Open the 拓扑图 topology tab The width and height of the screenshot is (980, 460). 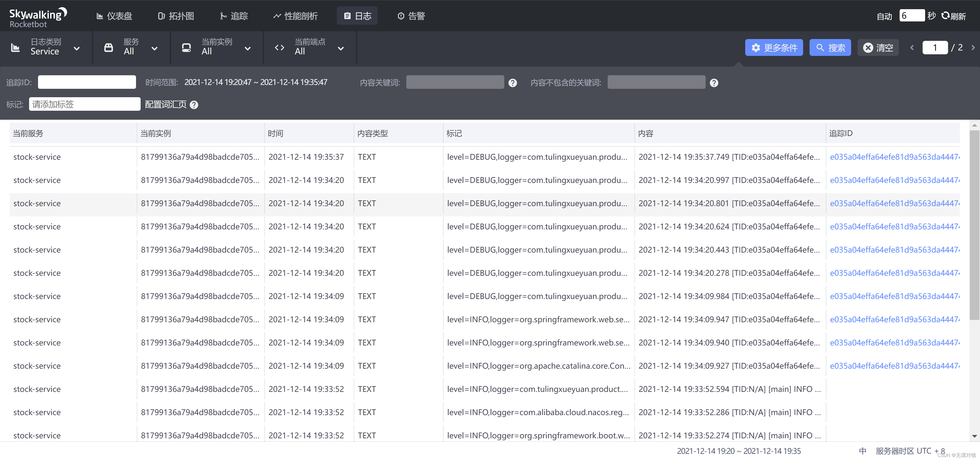click(176, 16)
